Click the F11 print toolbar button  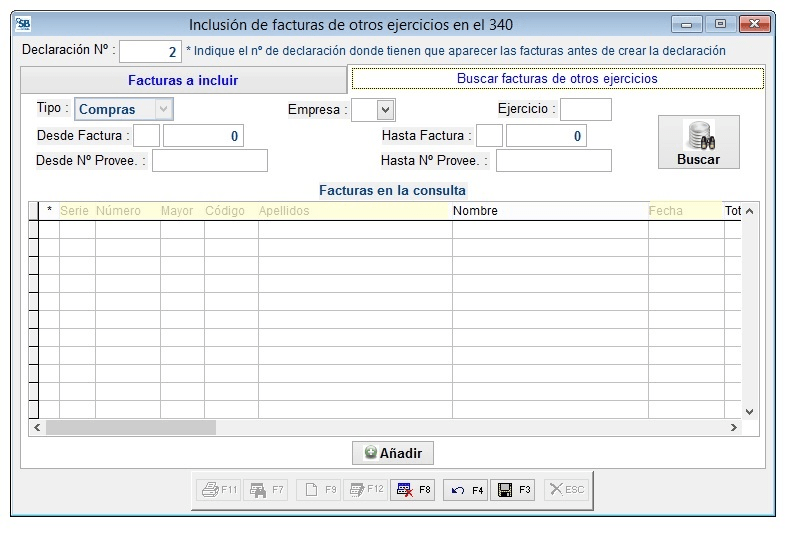coord(219,490)
